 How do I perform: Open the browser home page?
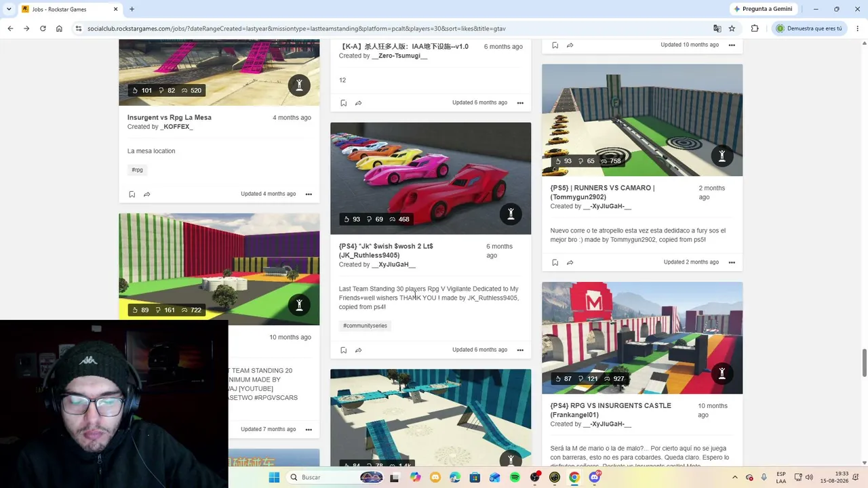click(59, 28)
